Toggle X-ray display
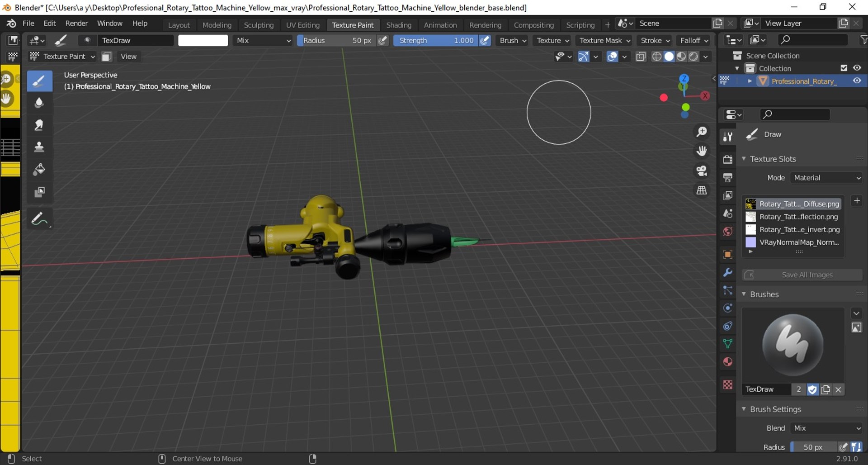The image size is (868, 465). pyautogui.click(x=641, y=56)
